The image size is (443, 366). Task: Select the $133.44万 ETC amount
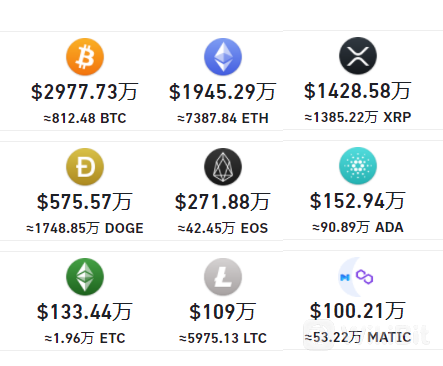(85, 312)
